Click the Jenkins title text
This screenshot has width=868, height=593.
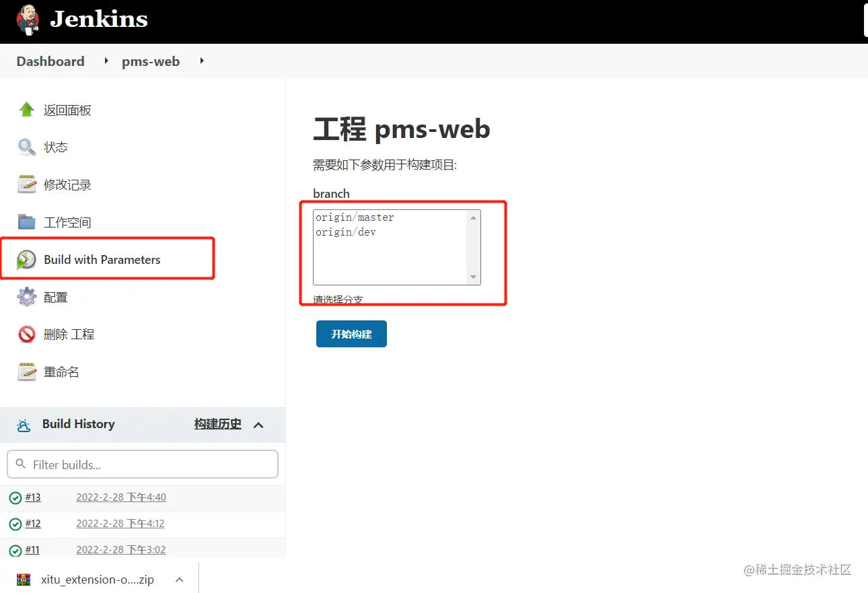(x=99, y=19)
